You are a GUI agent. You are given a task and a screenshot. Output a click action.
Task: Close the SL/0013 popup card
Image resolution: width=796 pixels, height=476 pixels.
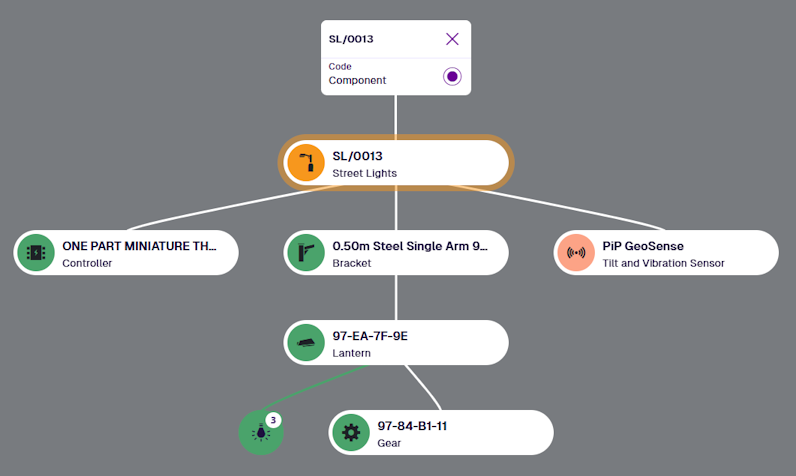452,39
